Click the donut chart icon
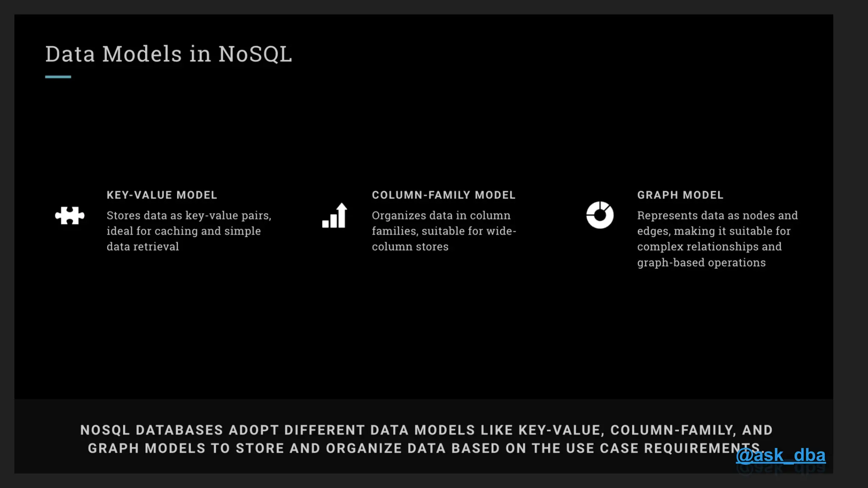The height and width of the screenshot is (488, 868). pos(600,215)
